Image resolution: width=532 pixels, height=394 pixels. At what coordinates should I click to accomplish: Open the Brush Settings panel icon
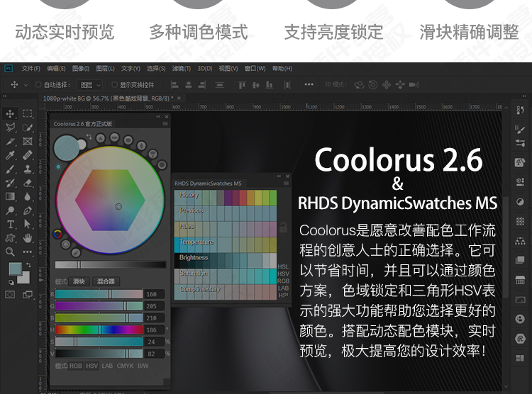point(520,129)
